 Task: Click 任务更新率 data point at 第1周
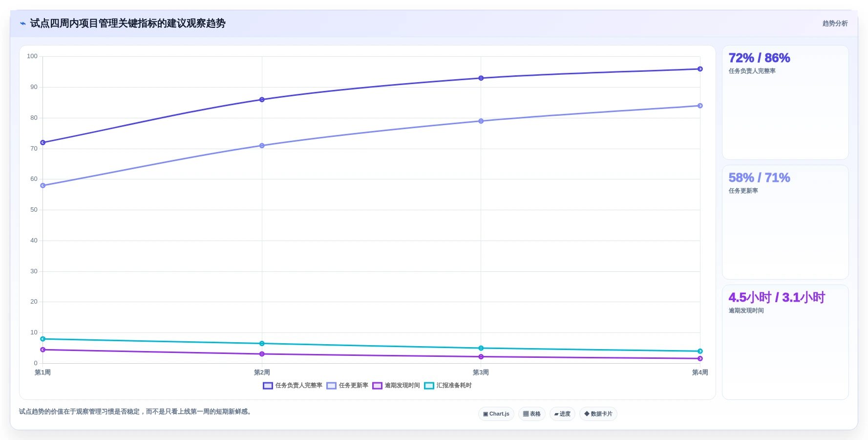pos(43,185)
